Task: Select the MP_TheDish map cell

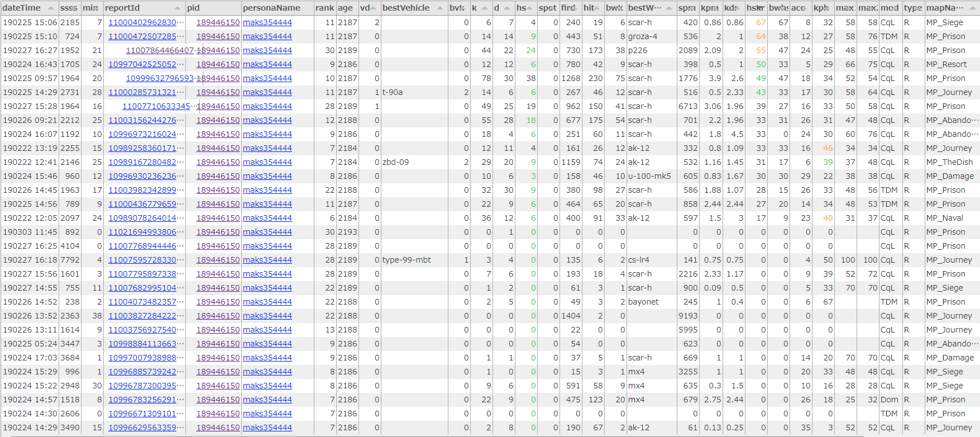Action: coord(952,162)
